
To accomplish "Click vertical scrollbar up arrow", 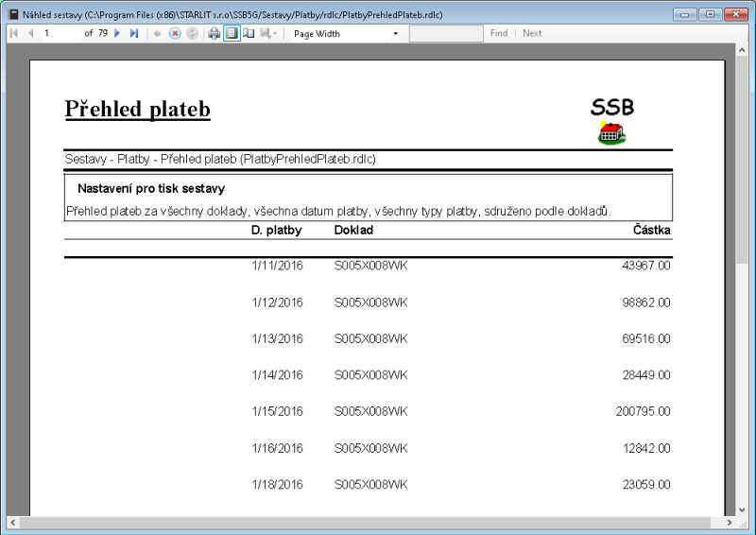I will (742, 50).
